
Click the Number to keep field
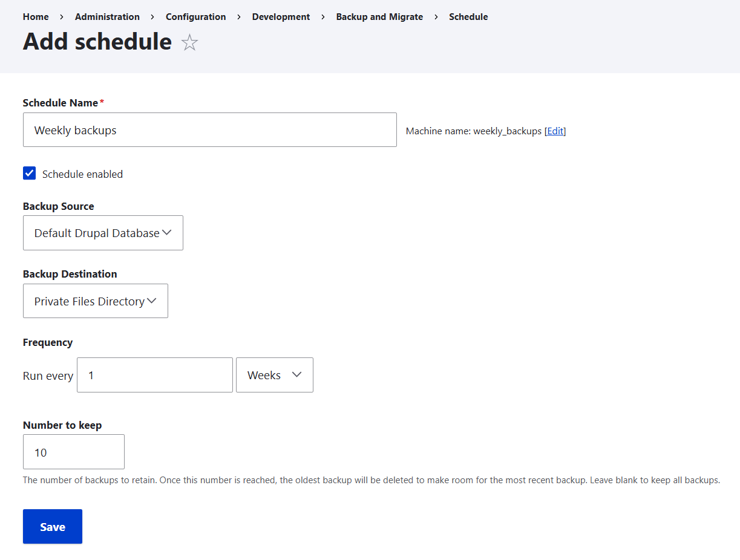pyautogui.click(x=73, y=452)
